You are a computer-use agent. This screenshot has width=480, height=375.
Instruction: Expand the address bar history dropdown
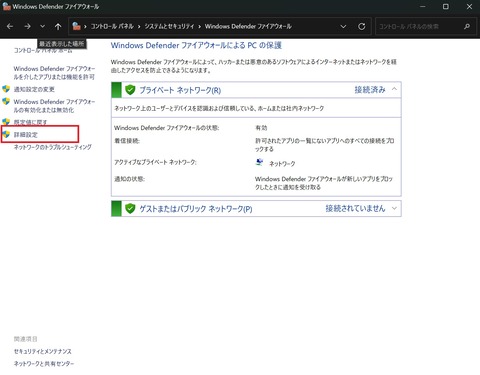pyautogui.click(x=343, y=26)
